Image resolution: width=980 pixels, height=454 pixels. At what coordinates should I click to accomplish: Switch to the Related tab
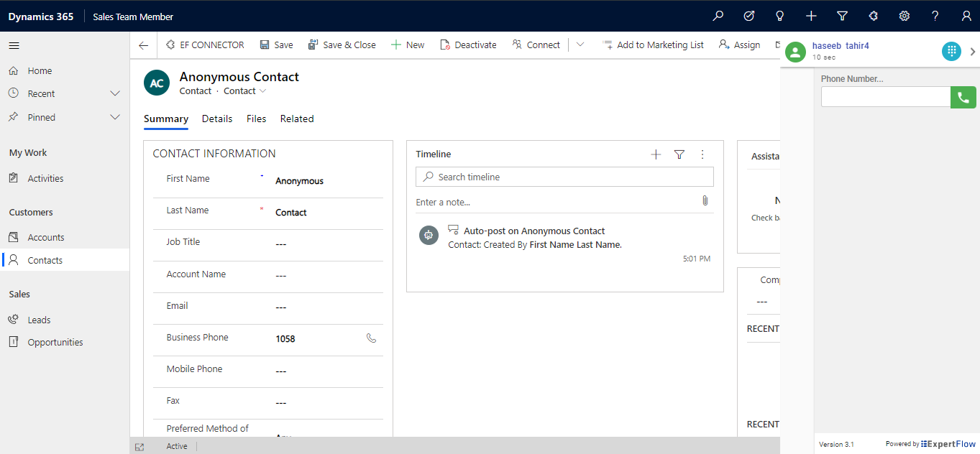297,119
